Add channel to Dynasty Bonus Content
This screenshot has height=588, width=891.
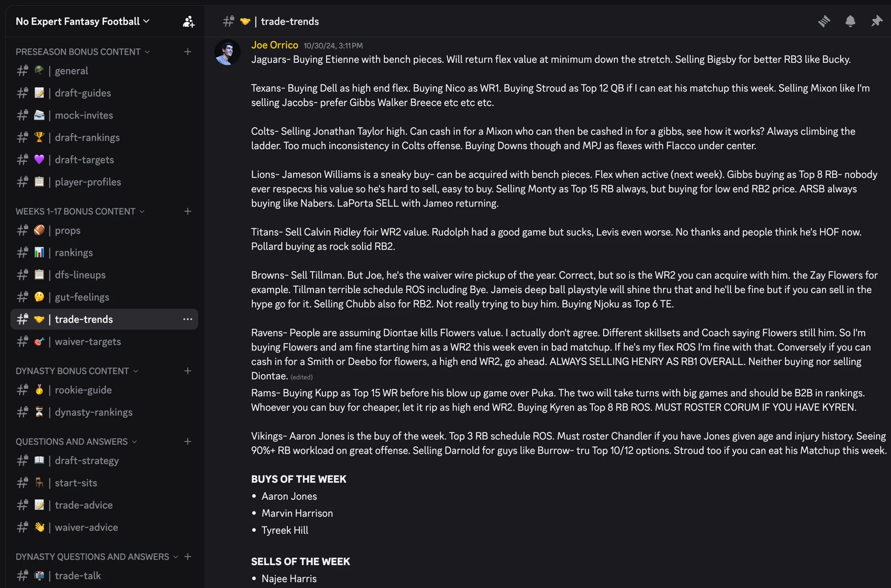(188, 371)
